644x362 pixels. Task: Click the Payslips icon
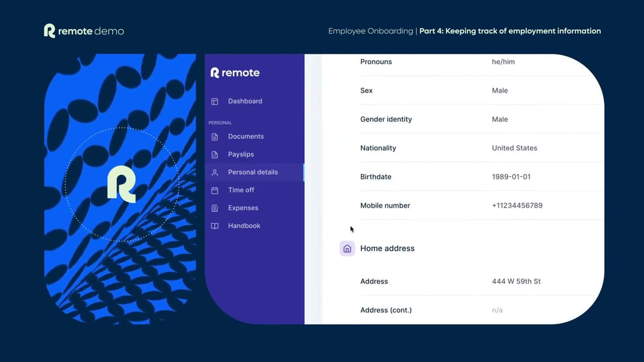click(x=215, y=155)
